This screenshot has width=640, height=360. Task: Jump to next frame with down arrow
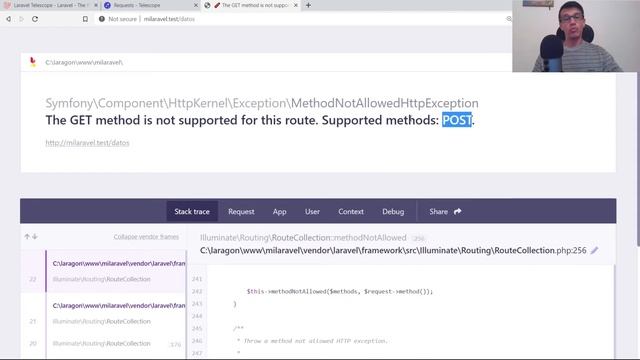tap(35, 237)
